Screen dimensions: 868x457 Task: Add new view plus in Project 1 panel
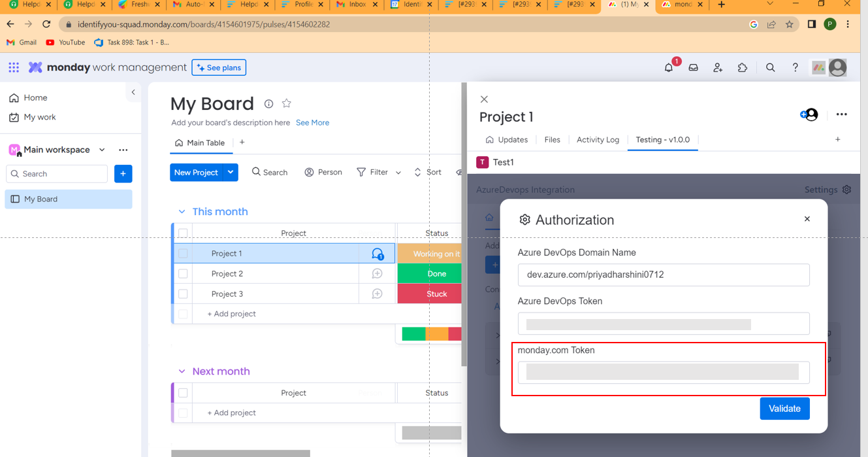(x=838, y=139)
